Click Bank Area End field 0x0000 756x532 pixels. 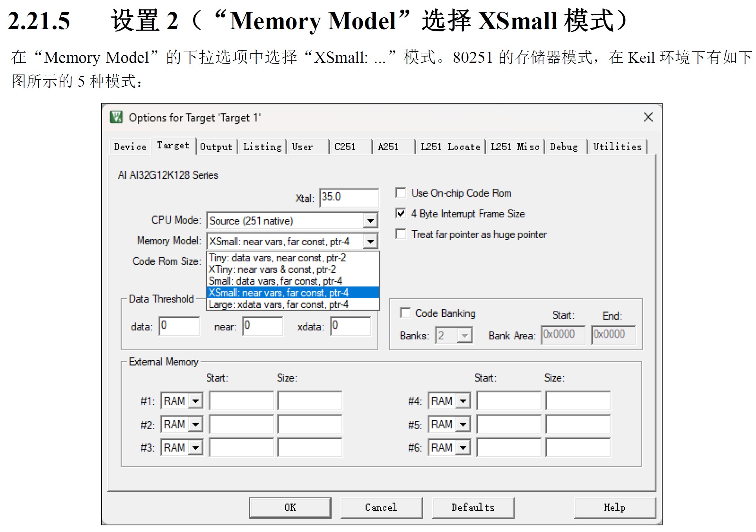coord(613,335)
